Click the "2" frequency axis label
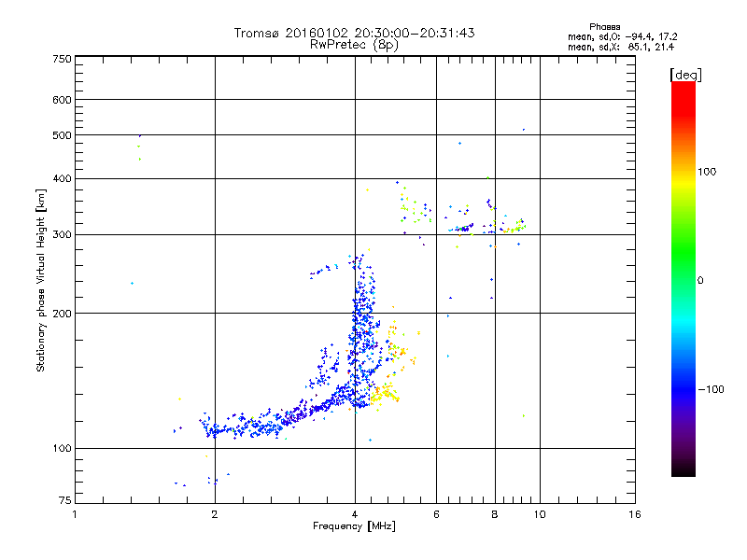The height and width of the screenshot is (560, 747). pyautogui.click(x=215, y=514)
